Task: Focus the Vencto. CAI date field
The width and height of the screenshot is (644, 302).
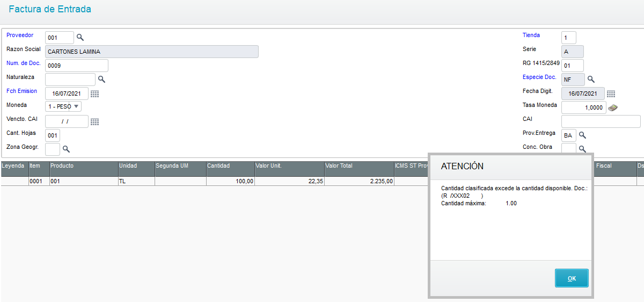Action: [x=67, y=121]
